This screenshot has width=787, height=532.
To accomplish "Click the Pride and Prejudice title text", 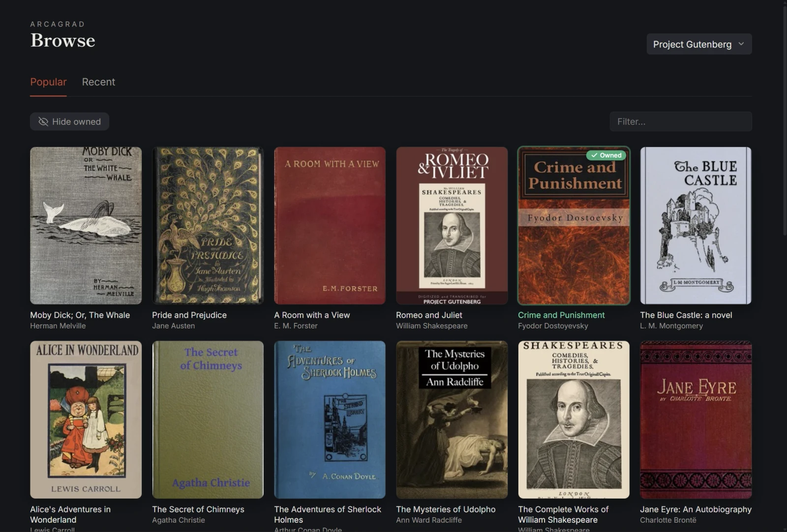I will point(189,315).
